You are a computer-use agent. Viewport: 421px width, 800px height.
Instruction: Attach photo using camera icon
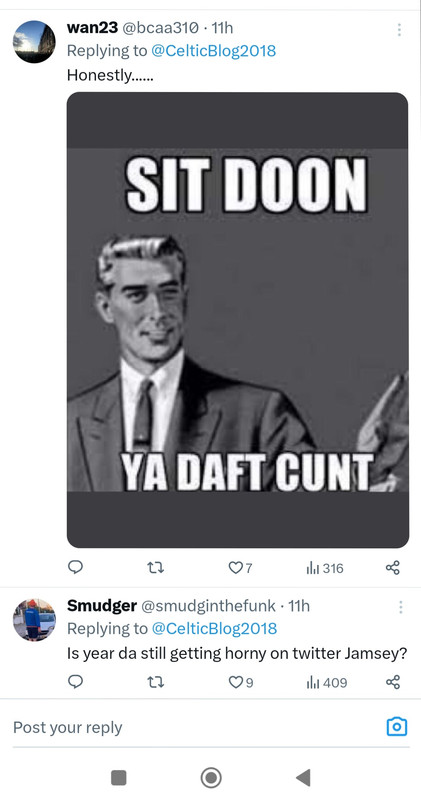pos(397,726)
